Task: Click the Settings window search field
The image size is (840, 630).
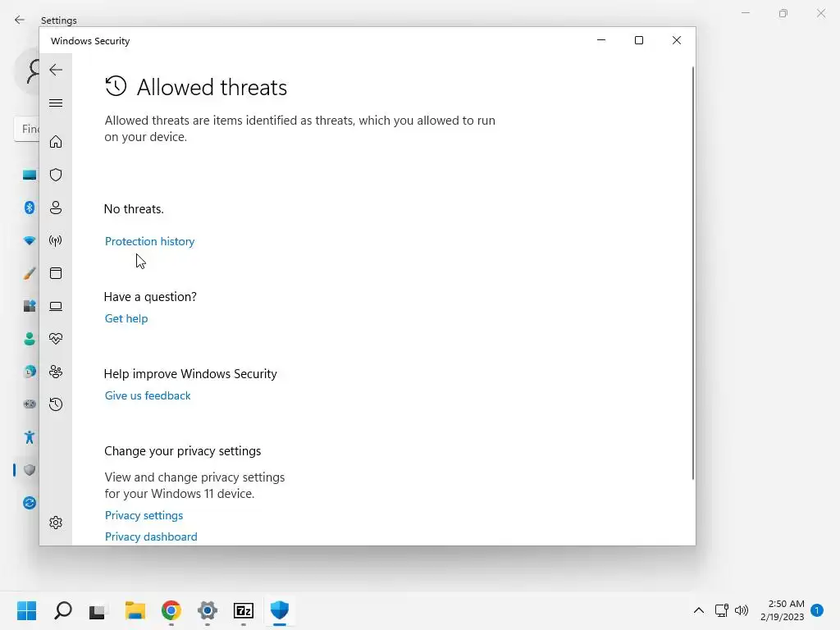Action: (27, 129)
